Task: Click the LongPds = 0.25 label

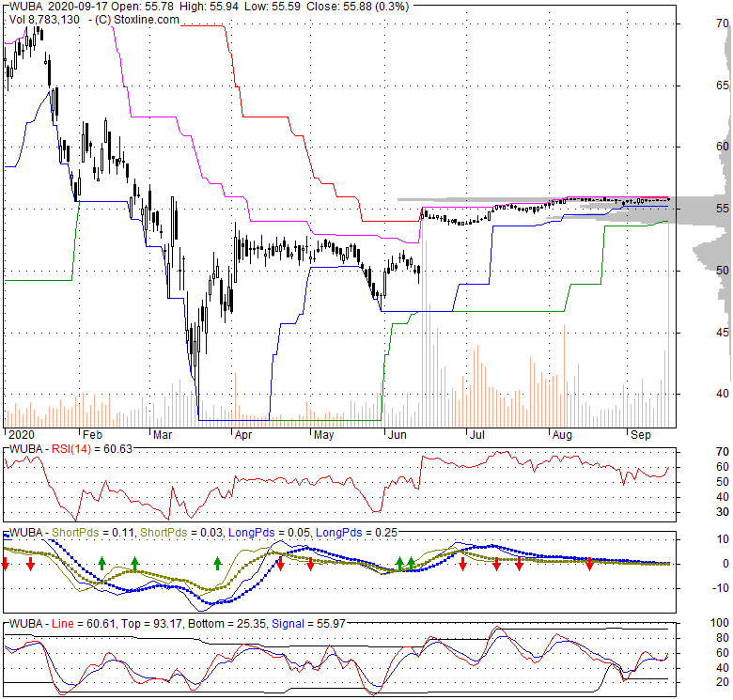Action: [x=357, y=533]
